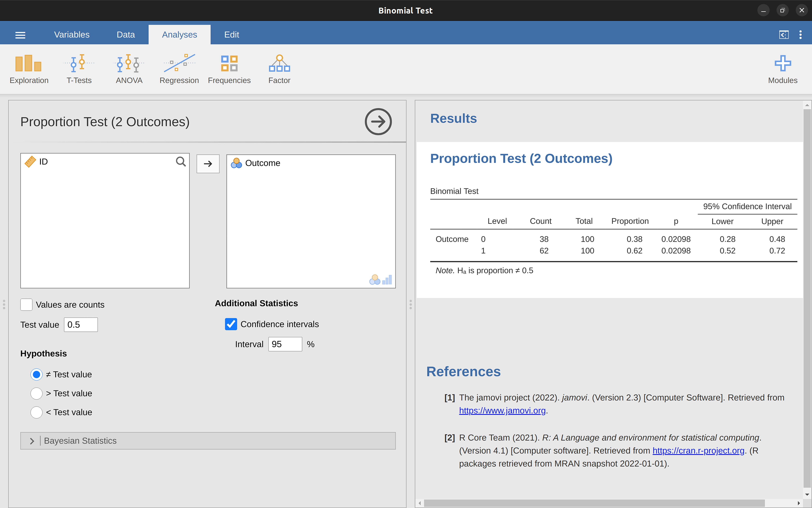
Task: Open the jamovi.org reference link
Action: (502, 410)
